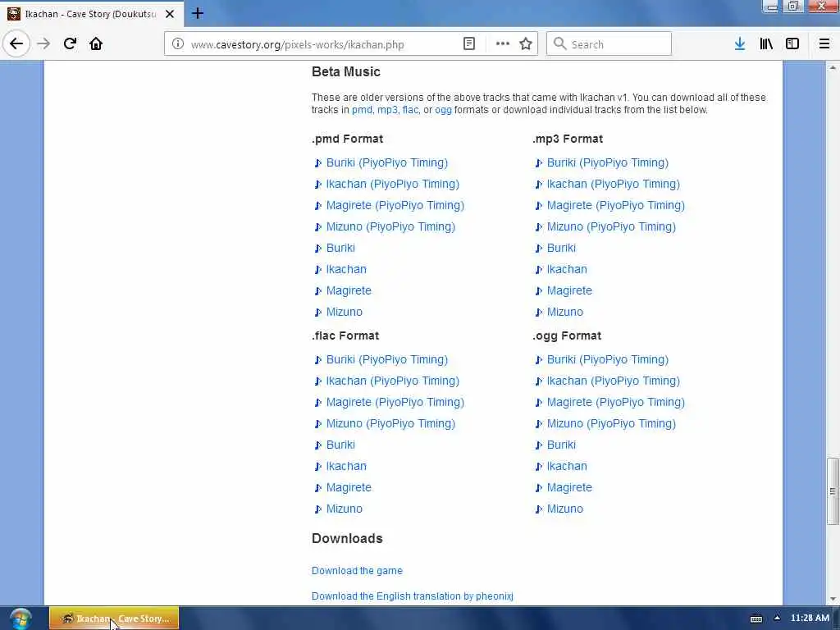Click the vertical scrollbar thumb
The image size is (840, 630).
(832, 491)
